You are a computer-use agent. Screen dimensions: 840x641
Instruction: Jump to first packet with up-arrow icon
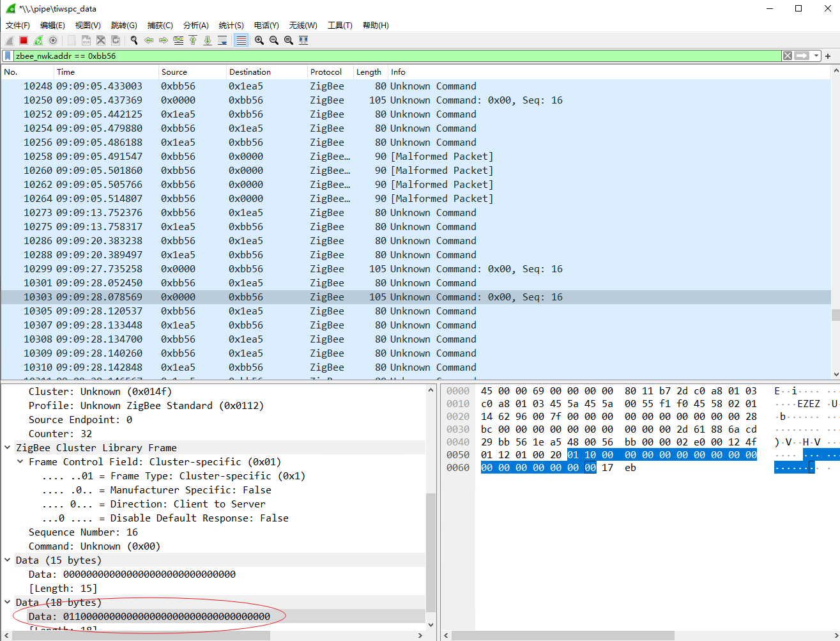[x=192, y=40]
